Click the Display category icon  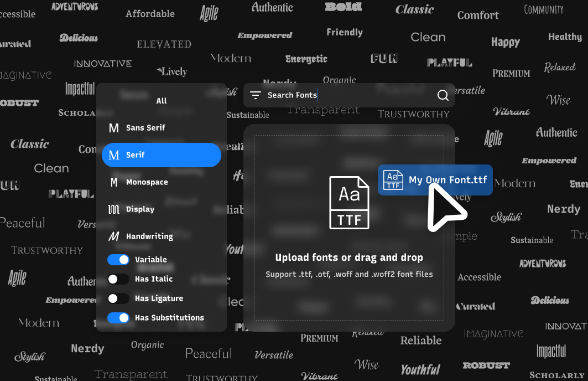pos(114,209)
